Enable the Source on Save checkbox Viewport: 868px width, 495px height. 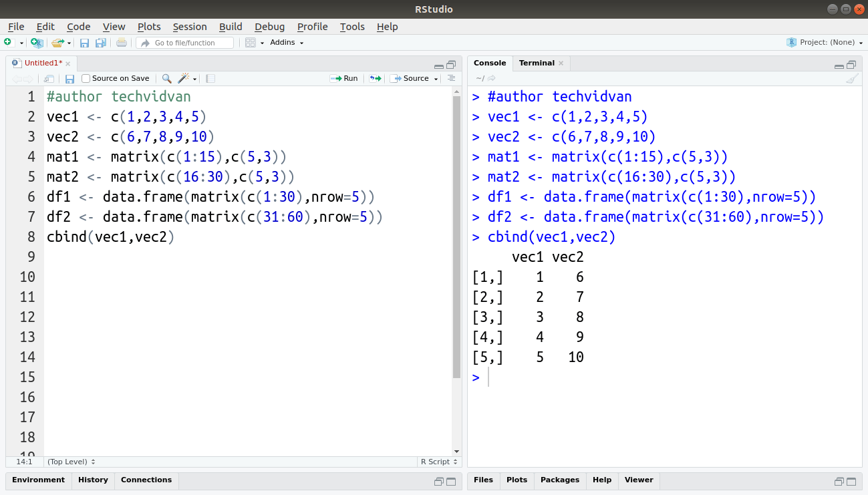point(86,79)
